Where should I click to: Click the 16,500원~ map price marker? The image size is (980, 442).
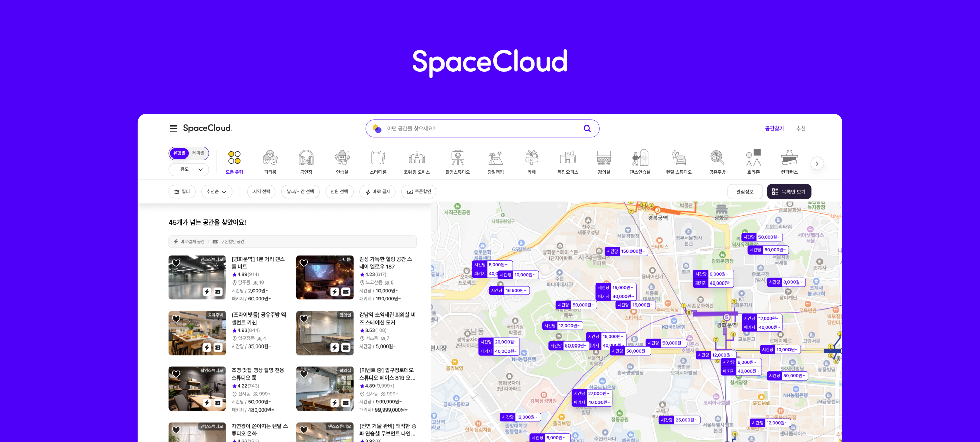coord(509,291)
